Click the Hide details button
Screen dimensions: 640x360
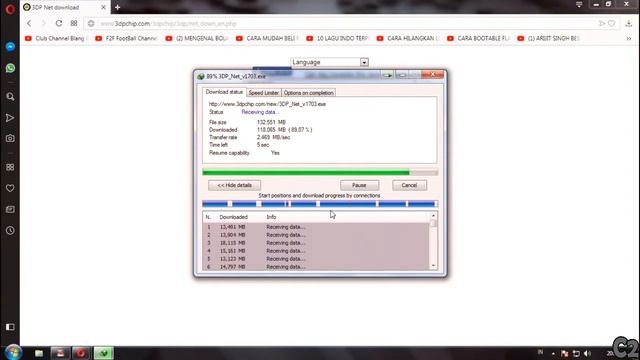[x=234, y=185]
